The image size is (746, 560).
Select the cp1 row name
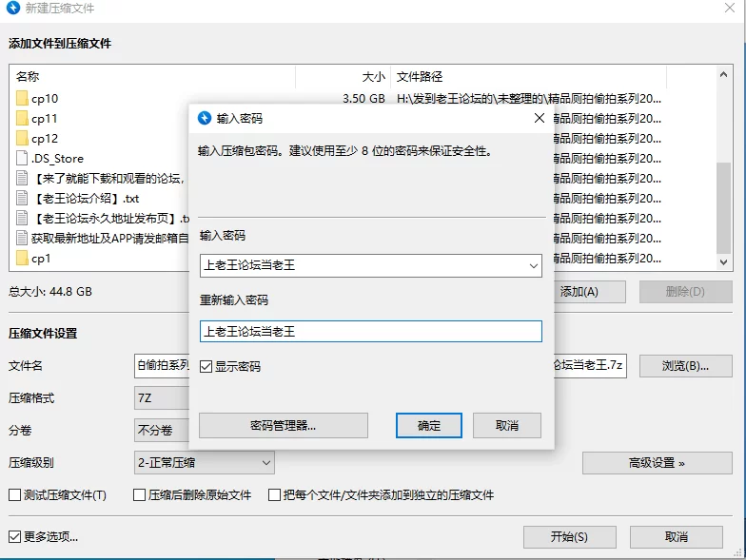[x=41, y=259]
